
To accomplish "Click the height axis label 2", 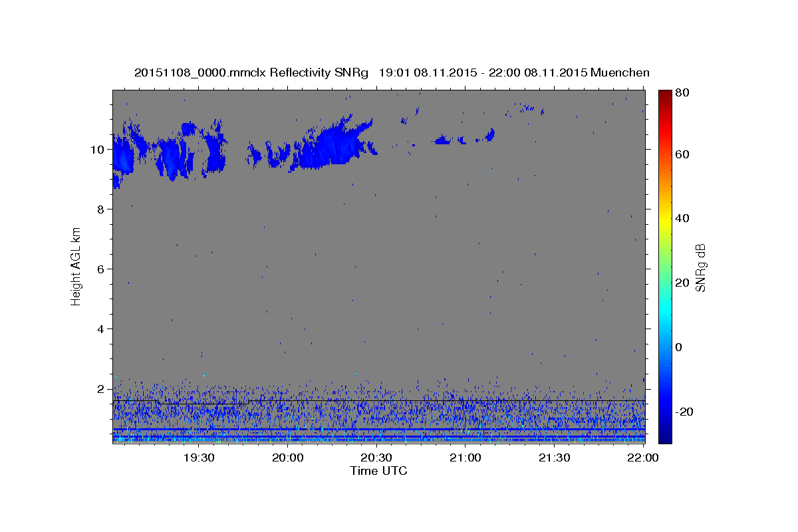I will coord(102,388).
